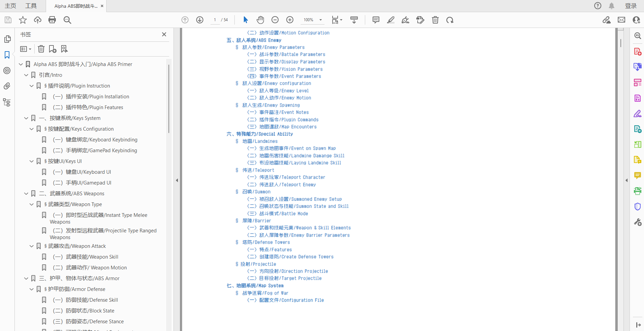Close the 书签 bookmarks panel

click(x=164, y=34)
